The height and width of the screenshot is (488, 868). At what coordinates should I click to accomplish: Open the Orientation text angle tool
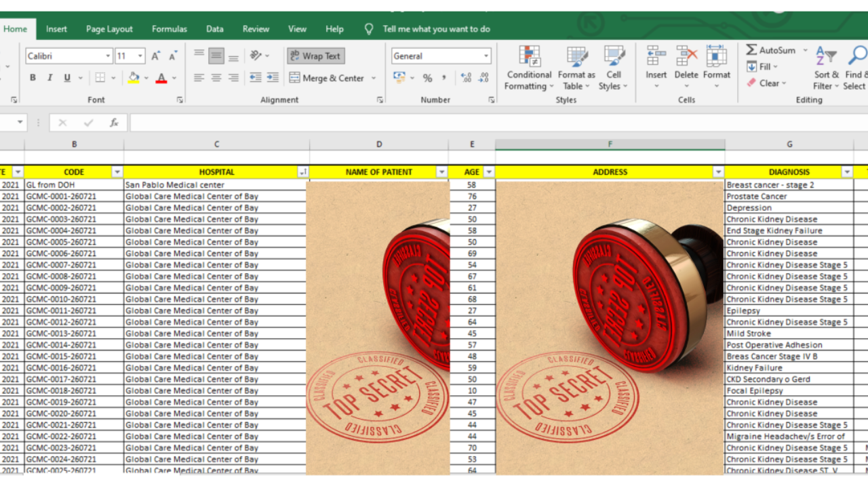(256, 56)
